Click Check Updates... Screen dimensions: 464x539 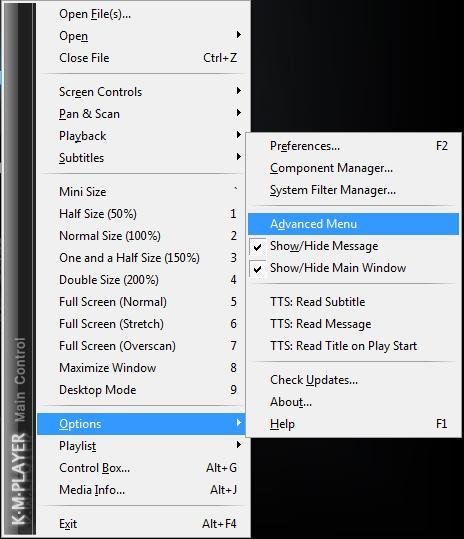click(x=353, y=380)
